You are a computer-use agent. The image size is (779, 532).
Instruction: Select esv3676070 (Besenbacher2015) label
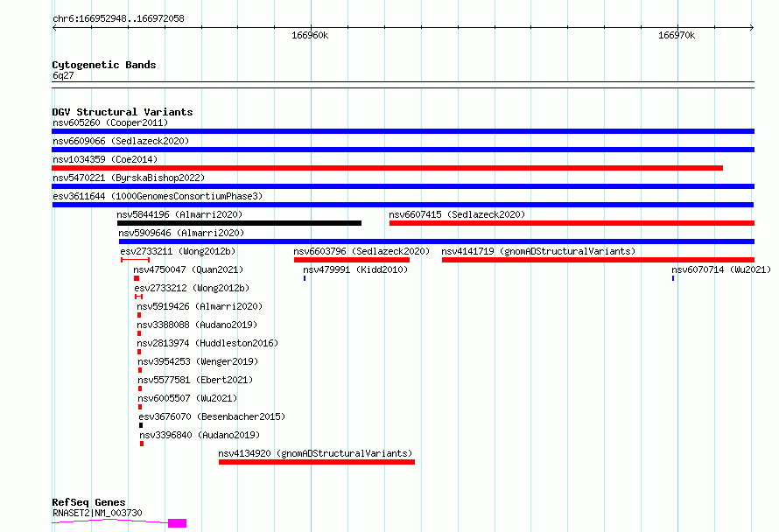point(212,416)
